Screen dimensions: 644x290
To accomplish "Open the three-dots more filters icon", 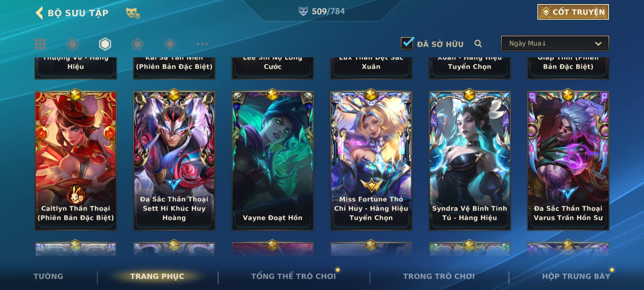I will 202,44.
